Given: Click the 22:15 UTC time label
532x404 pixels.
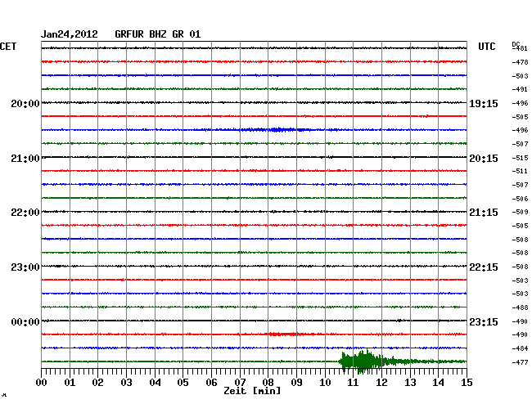Looking at the screenshot, I should tap(484, 267).
